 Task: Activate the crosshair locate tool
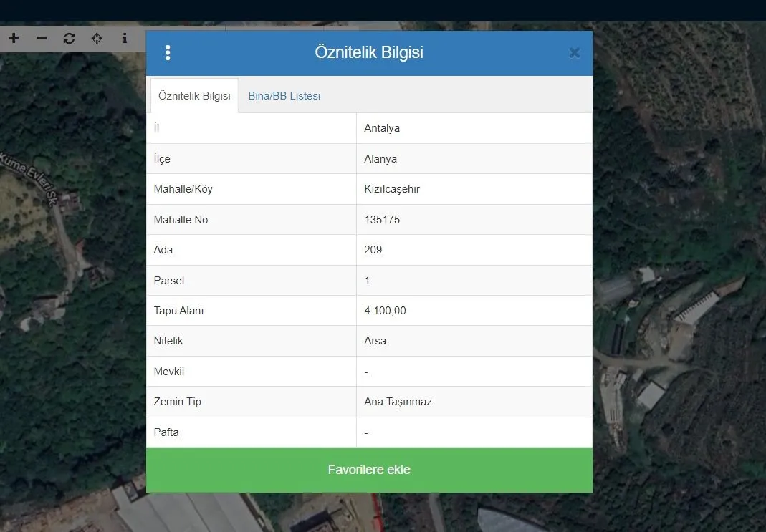pos(97,38)
